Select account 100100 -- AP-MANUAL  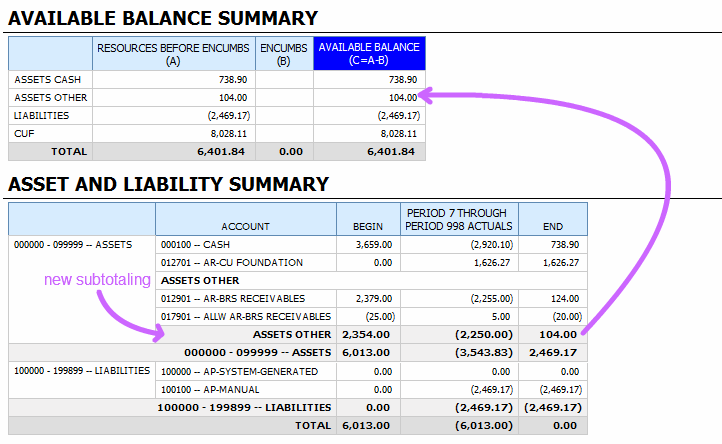(x=210, y=390)
